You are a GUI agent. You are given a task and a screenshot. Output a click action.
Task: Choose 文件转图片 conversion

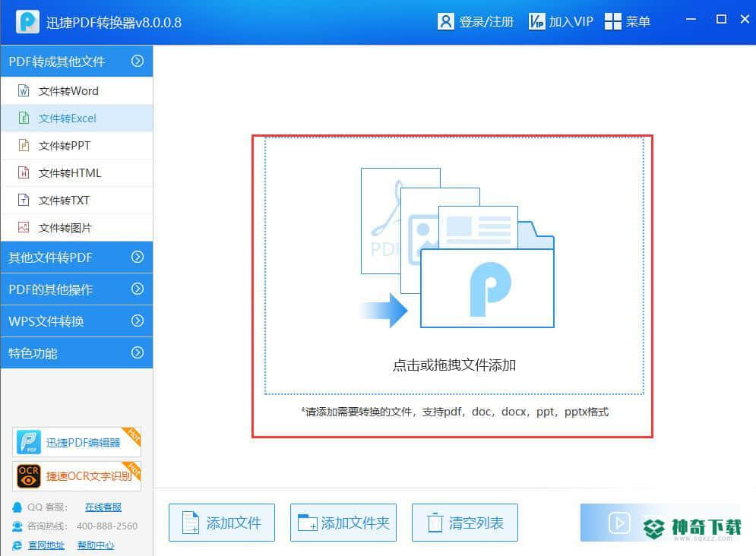coord(77,227)
